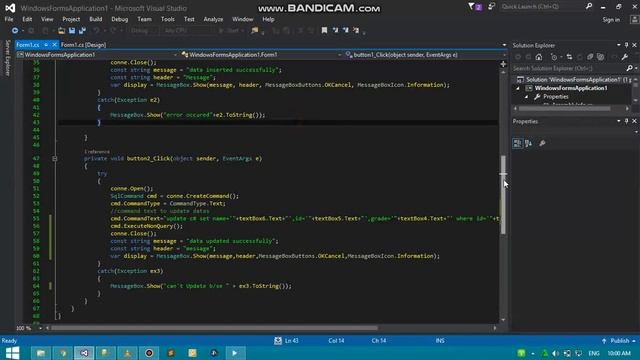The height and width of the screenshot is (360, 640).
Task: Select the Properties item in Solution Explorer
Action: click(556, 97)
